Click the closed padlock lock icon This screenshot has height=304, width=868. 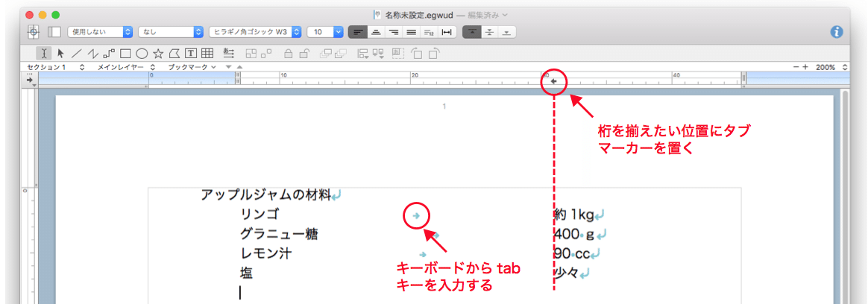point(288,54)
